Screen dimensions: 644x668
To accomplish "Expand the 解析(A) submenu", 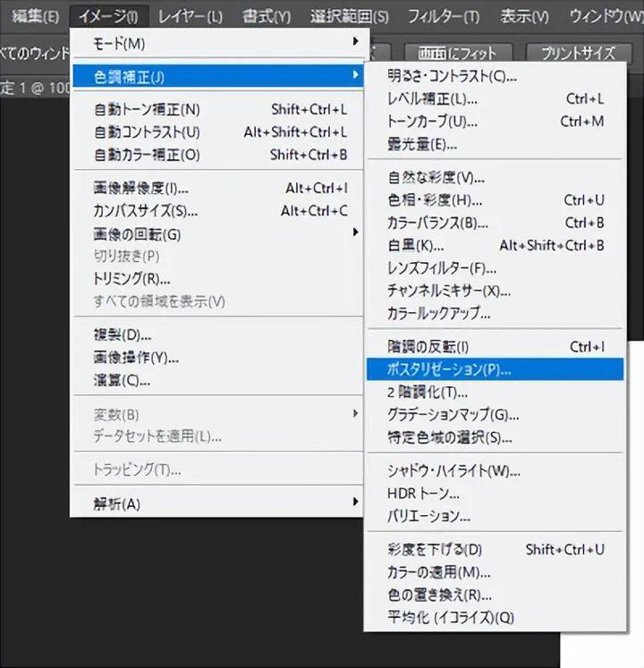I will pyautogui.click(x=117, y=503).
